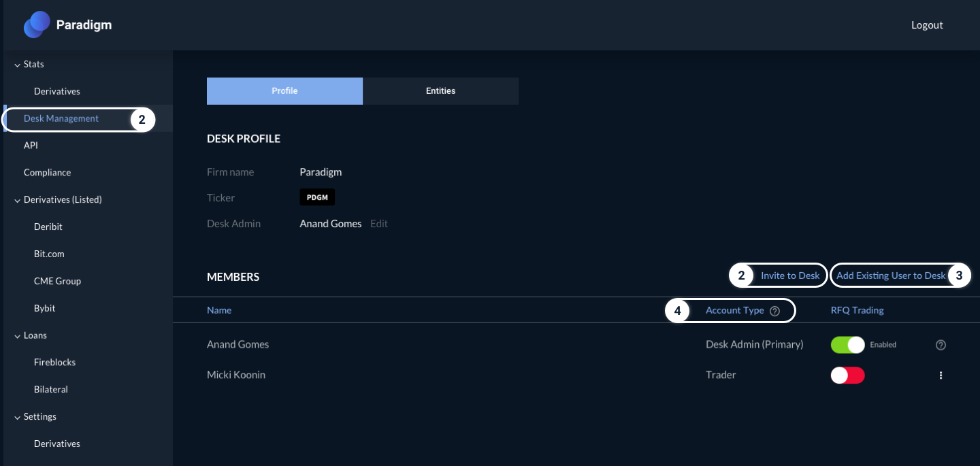Switch to the Entities tab
This screenshot has width=980, height=466.
tap(440, 91)
